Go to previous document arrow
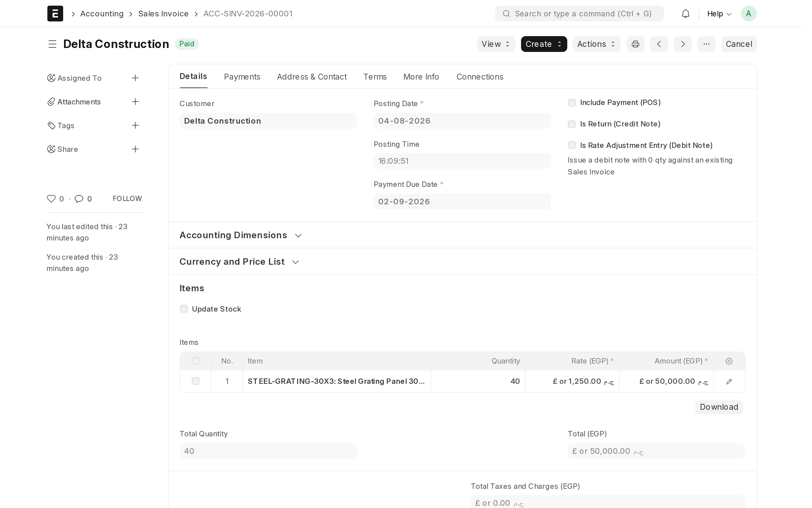812x508 pixels. pos(659,44)
